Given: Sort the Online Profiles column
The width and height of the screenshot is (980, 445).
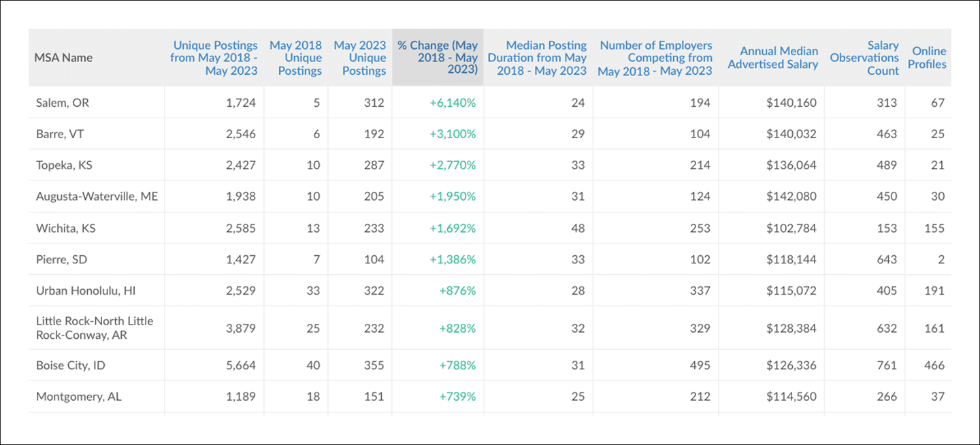Looking at the screenshot, I should (x=928, y=58).
